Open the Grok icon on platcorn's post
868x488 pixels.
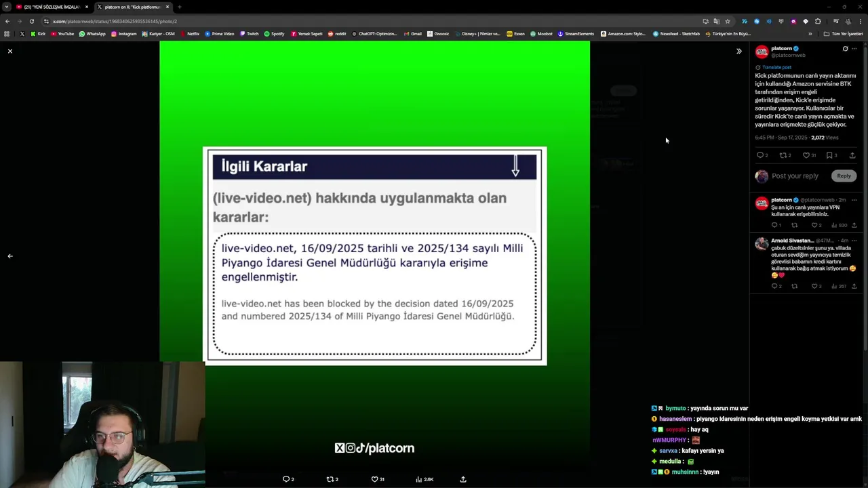point(845,49)
